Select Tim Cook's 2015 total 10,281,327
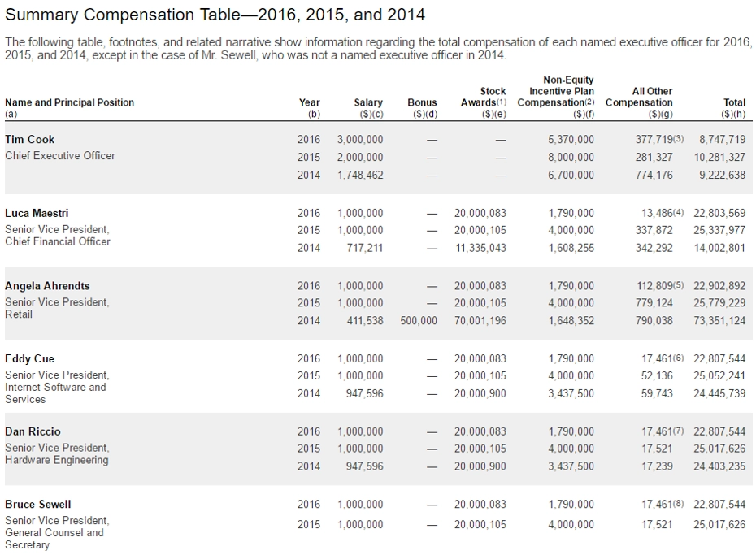Viewport: 756px width, 555px height. (720, 157)
